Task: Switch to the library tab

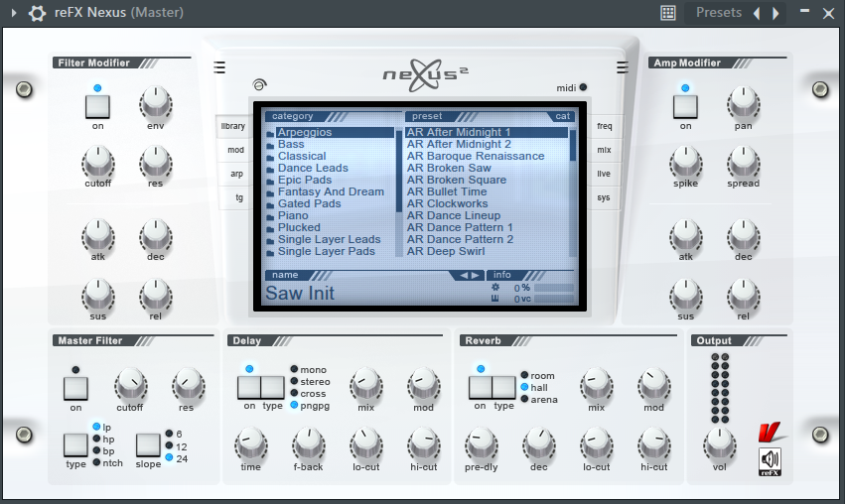Action: click(232, 126)
